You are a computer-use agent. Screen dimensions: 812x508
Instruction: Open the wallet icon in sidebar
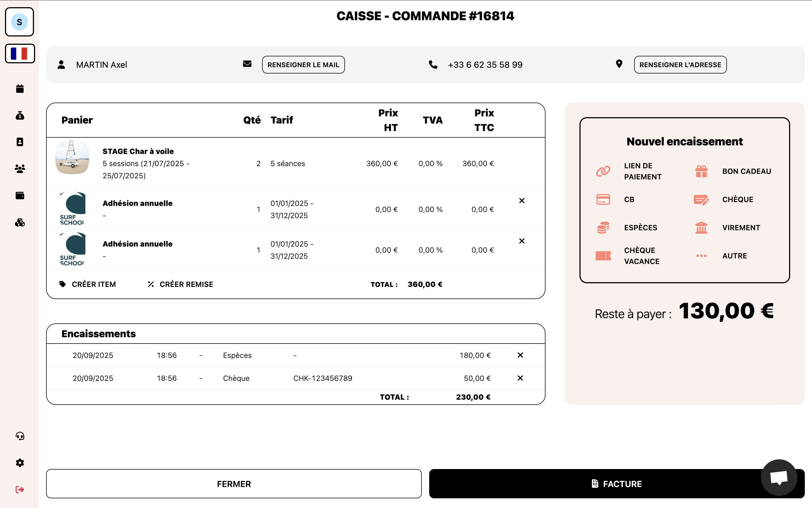[x=20, y=195]
